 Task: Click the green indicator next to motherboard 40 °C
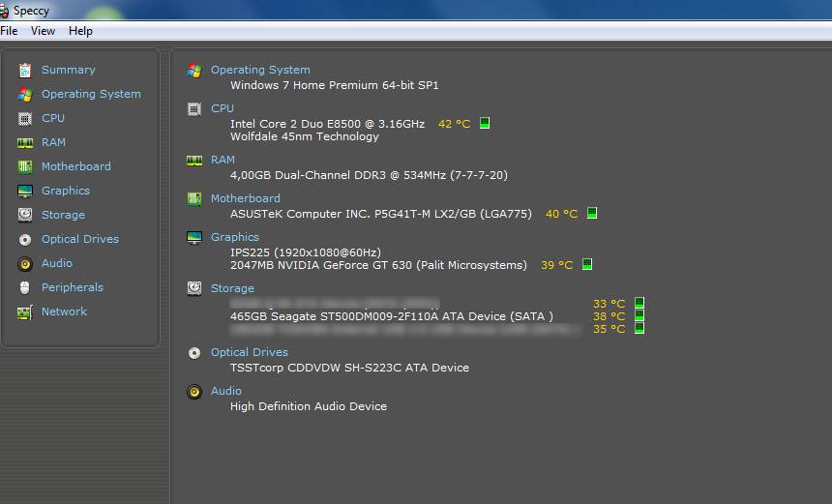592,213
